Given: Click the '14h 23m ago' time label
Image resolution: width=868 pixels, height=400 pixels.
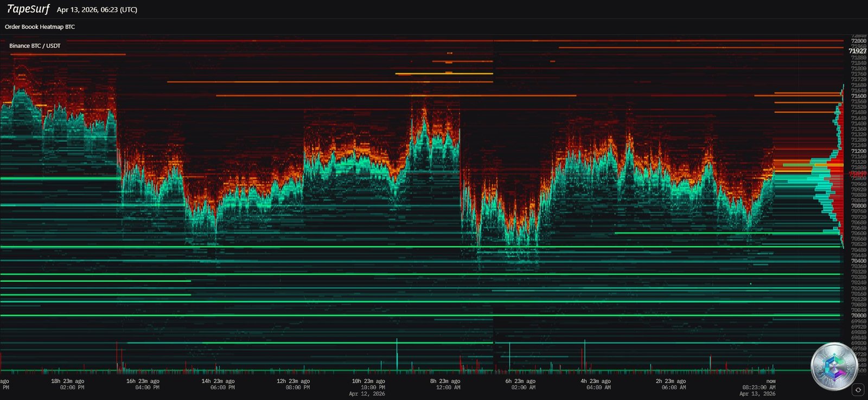Looking at the screenshot, I should click(x=218, y=381).
